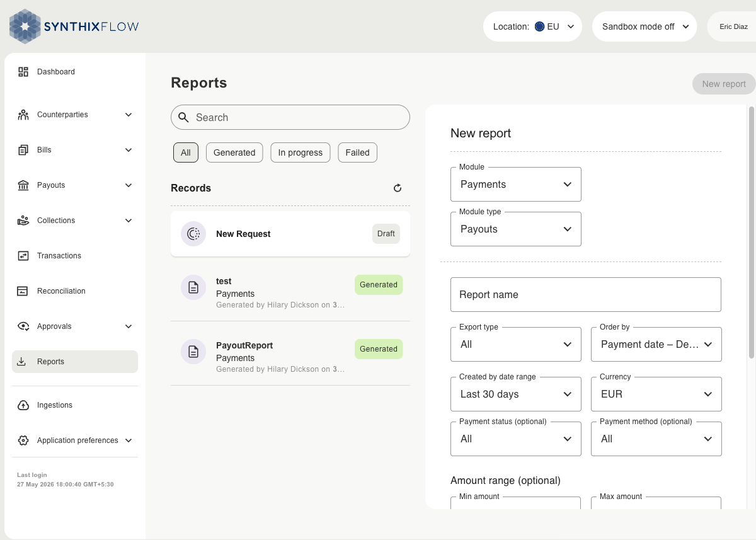Open the Sandbox mode off dropdown
This screenshot has width=756, height=540.
644,26
